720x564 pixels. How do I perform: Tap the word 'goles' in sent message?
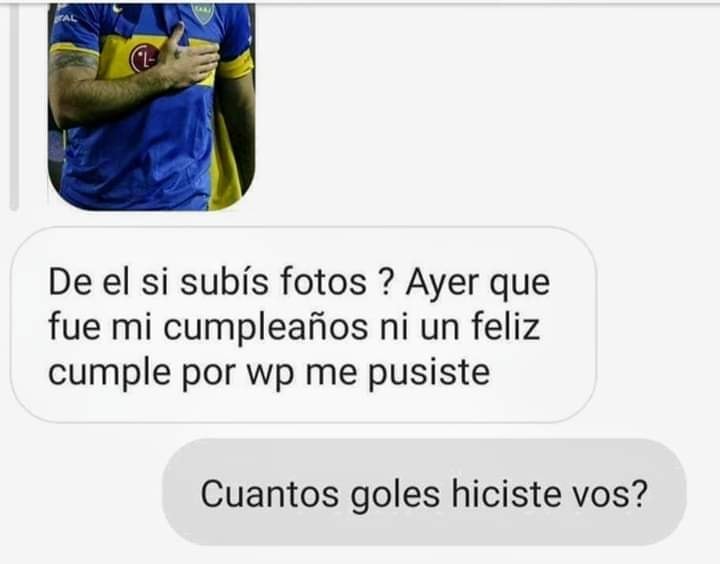coord(395,495)
